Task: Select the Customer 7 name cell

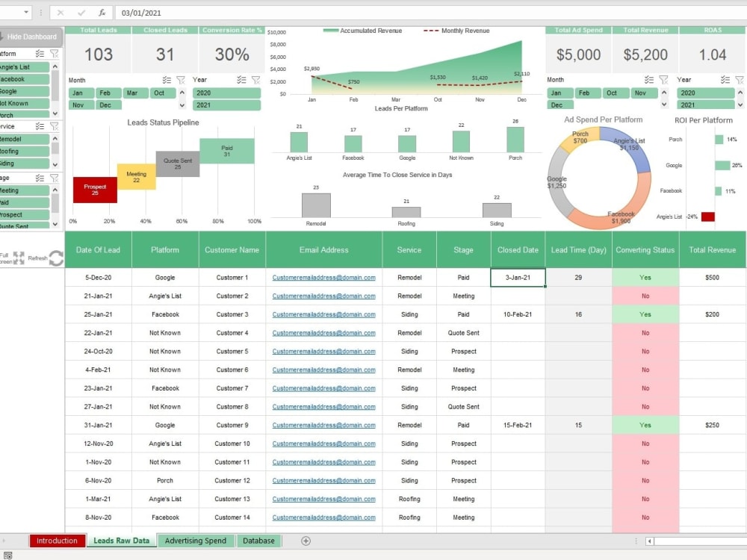Action: point(232,388)
